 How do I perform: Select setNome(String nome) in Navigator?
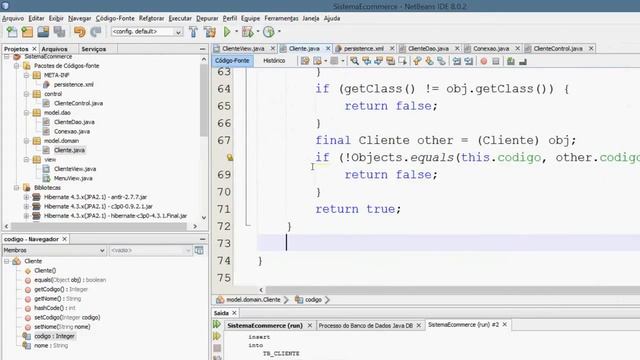tap(62, 327)
